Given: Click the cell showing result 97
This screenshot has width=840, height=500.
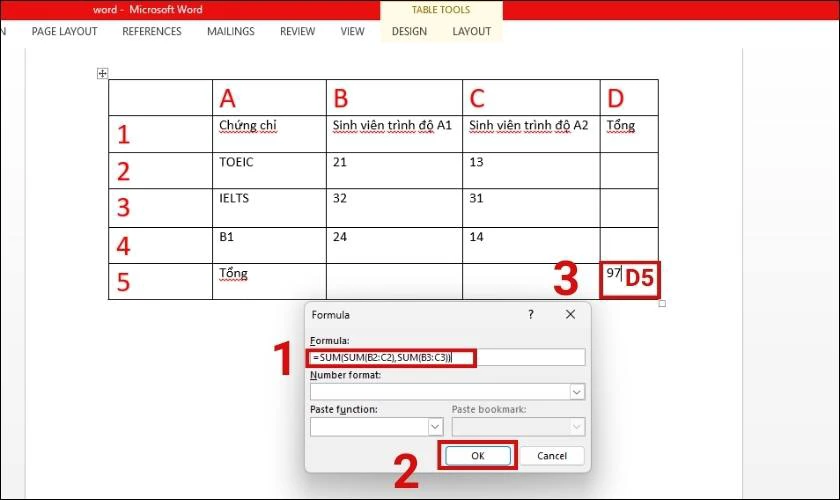Looking at the screenshot, I should (629, 280).
